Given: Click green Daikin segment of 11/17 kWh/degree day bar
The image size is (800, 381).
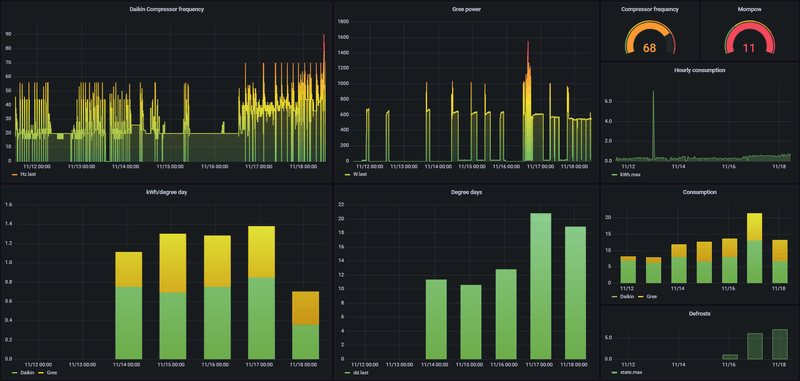Looking at the screenshot, I should point(261,318).
